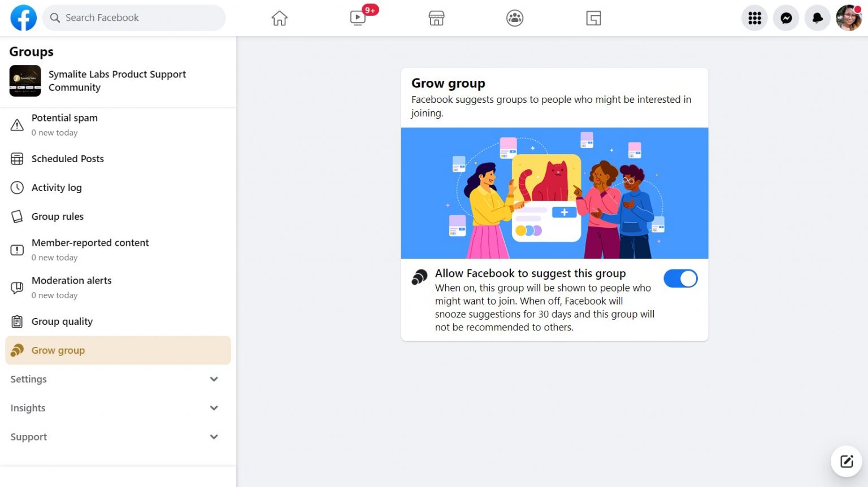This screenshot has height=487, width=868.
Task: Open the Notifications bell icon
Action: tap(817, 18)
